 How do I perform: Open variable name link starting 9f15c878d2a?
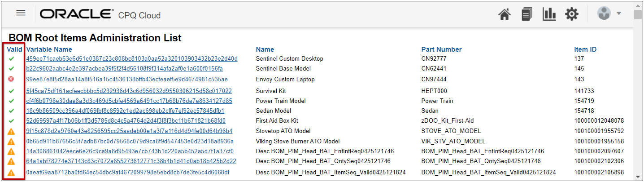point(129,131)
